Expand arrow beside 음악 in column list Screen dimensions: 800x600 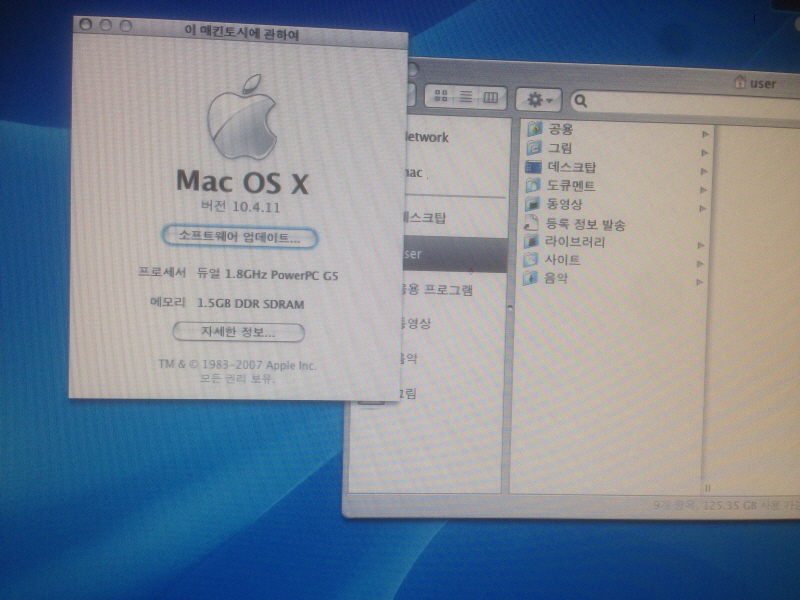point(704,280)
